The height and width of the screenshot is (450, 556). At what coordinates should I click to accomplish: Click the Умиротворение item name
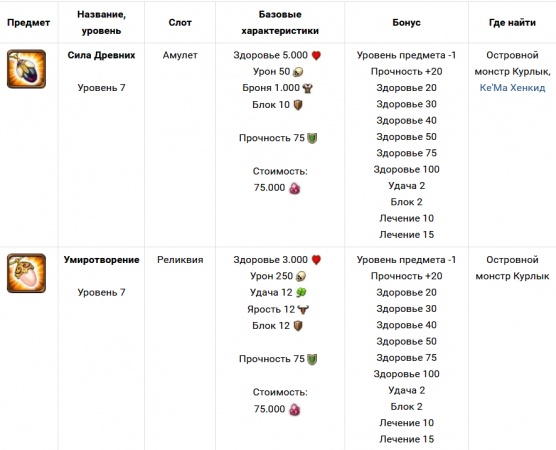[x=101, y=260]
